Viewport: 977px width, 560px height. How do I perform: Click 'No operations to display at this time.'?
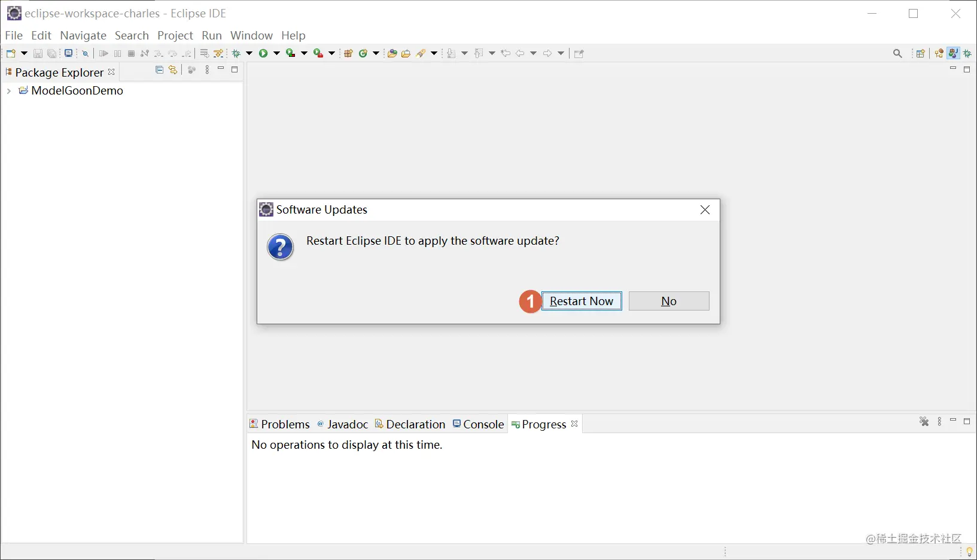347,445
